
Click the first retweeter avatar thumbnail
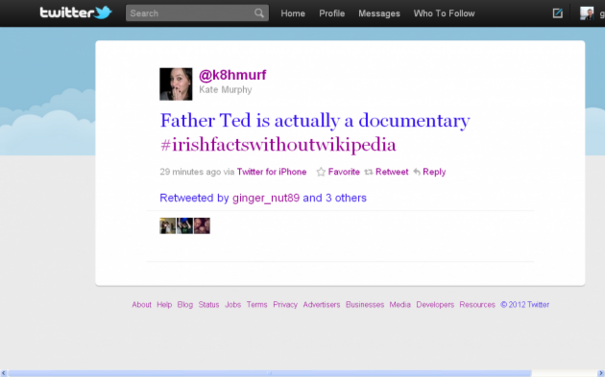(x=167, y=226)
